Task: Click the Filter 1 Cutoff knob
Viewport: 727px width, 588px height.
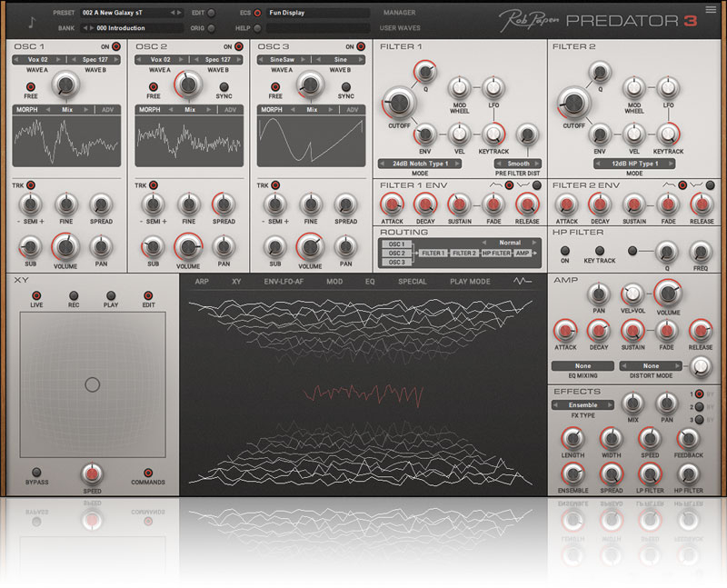Action: tap(398, 103)
